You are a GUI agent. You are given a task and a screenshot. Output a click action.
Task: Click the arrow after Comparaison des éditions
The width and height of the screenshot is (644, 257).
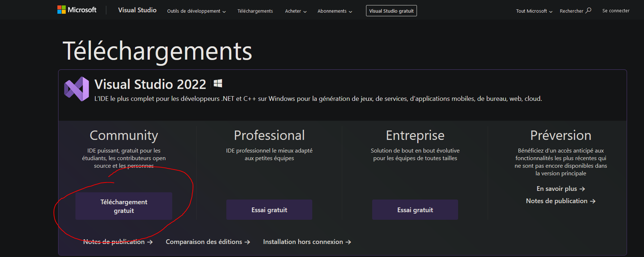click(247, 242)
